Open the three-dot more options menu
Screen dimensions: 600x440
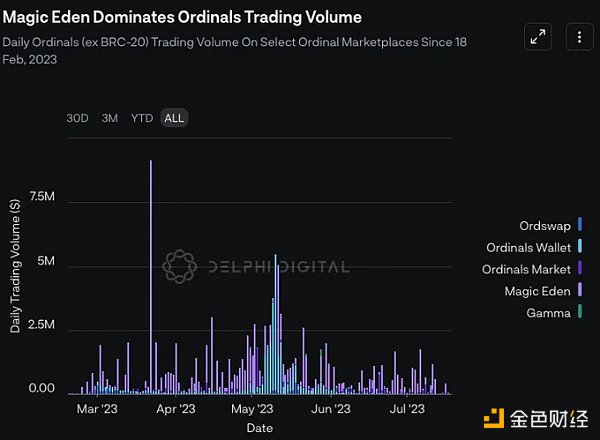click(579, 38)
